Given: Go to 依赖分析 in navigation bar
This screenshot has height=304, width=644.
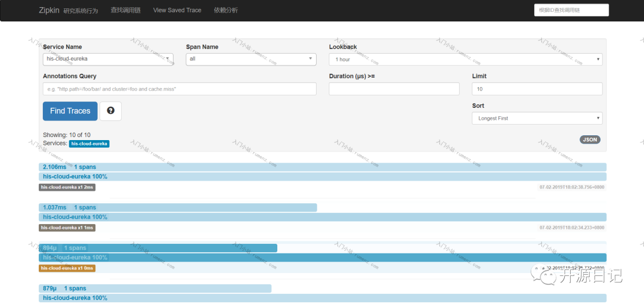Looking at the screenshot, I should 226,10.
